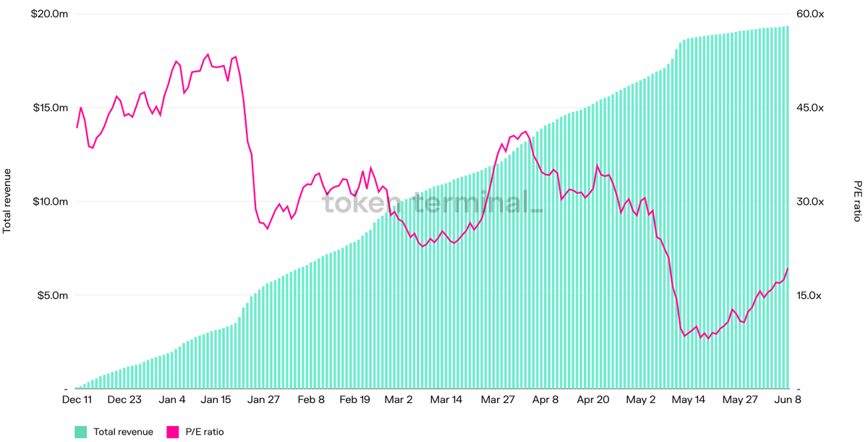
Task: Toggle the Total revenue legend label
Action: coord(123,432)
